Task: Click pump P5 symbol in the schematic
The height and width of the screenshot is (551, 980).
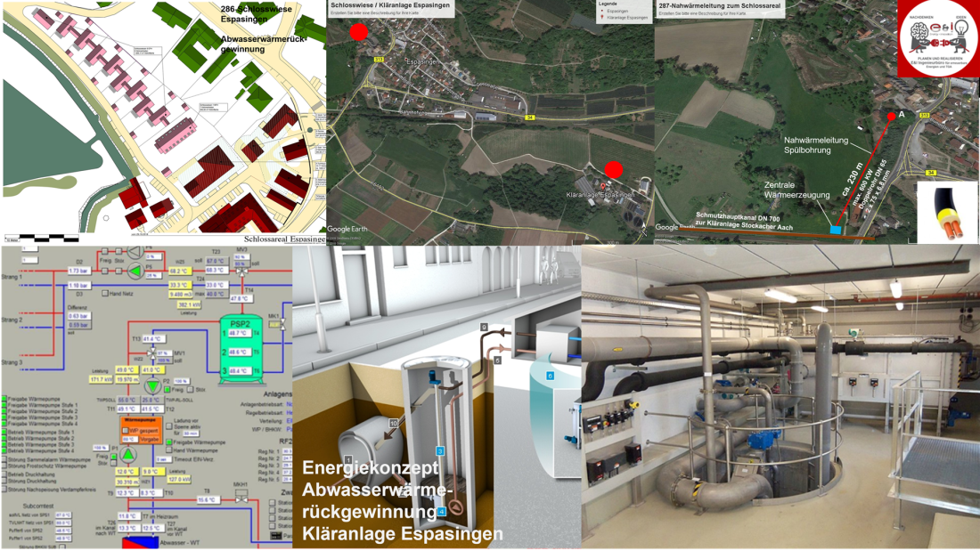Action: click(135, 269)
